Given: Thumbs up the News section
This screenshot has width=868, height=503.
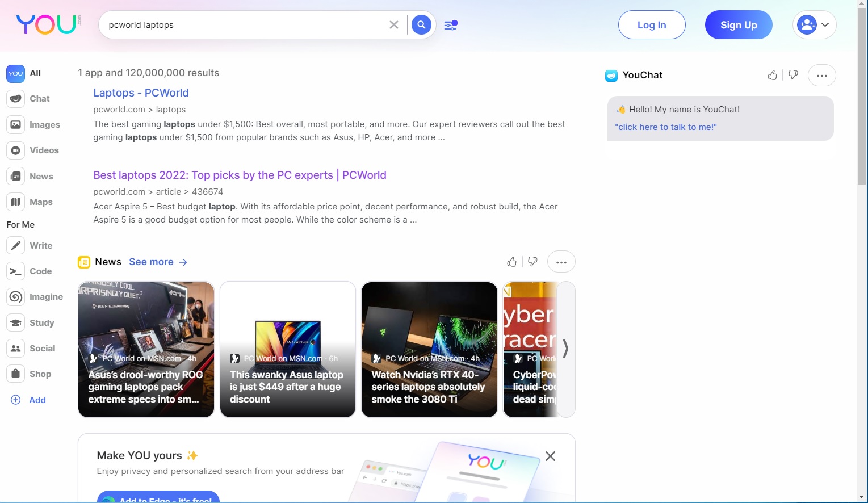Looking at the screenshot, I should [x=512, y=262].
